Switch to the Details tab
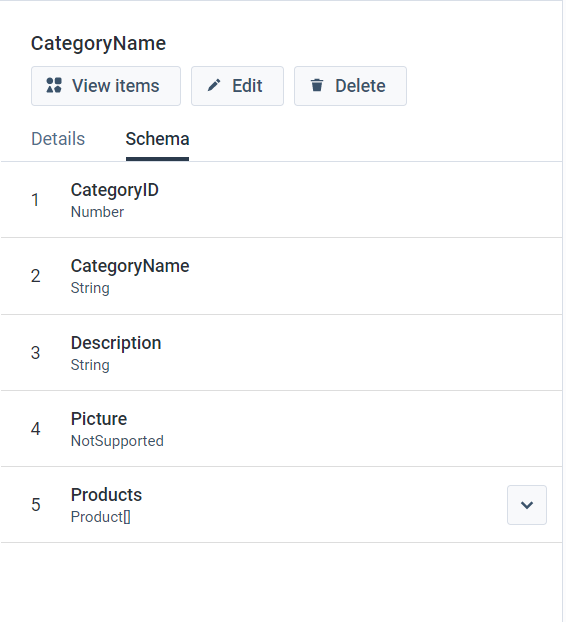Viewport: 566px width, 622px height. pos(58,139)
